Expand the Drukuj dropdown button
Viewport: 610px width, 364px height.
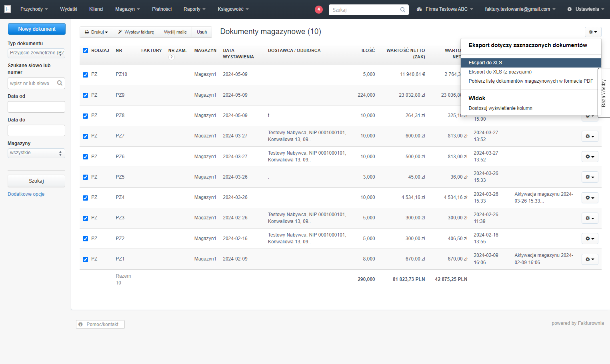[x=96, y=32]
